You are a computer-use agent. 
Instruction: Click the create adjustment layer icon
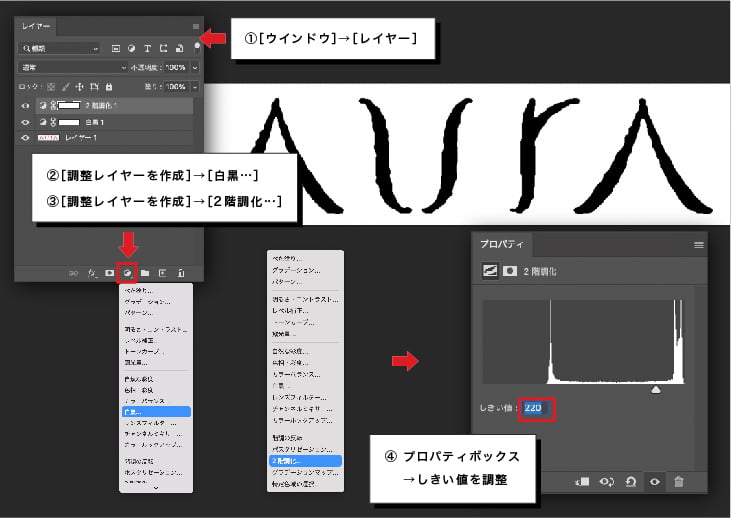[x=127, y=272]
